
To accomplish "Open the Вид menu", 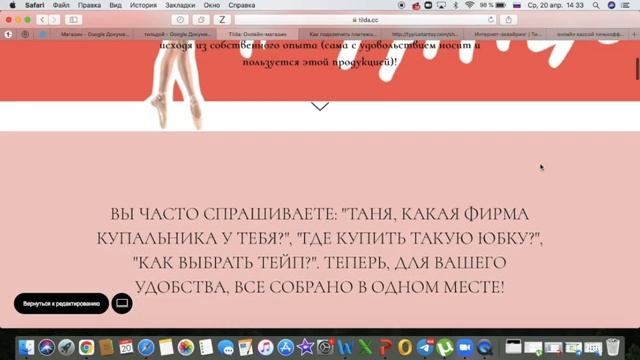I will (x=116, y=5).
